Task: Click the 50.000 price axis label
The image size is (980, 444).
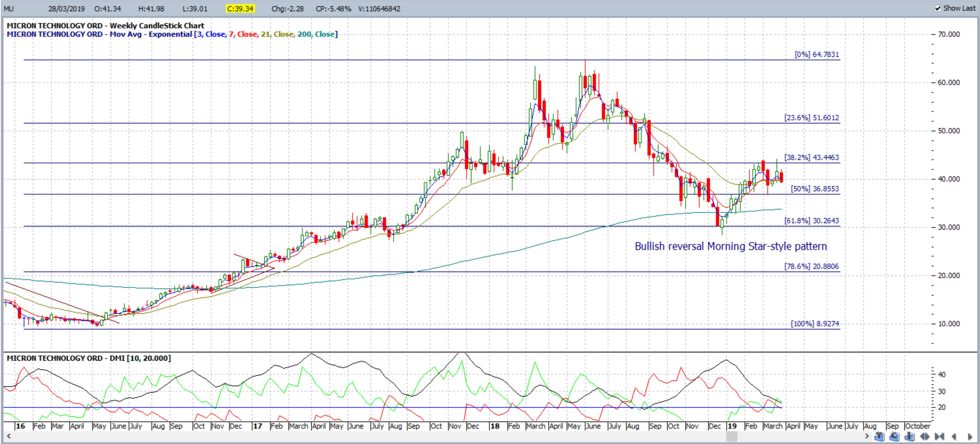Action: 949,131
